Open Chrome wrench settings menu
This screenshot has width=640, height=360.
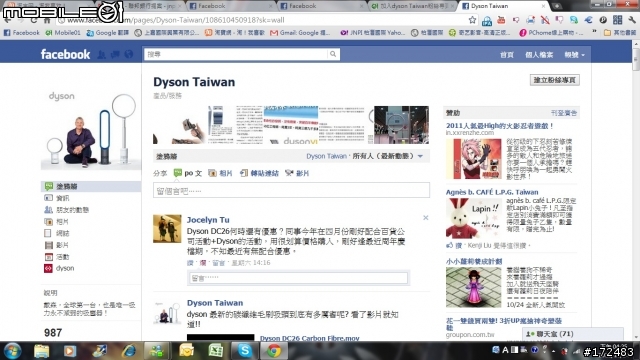coord(632,20)
